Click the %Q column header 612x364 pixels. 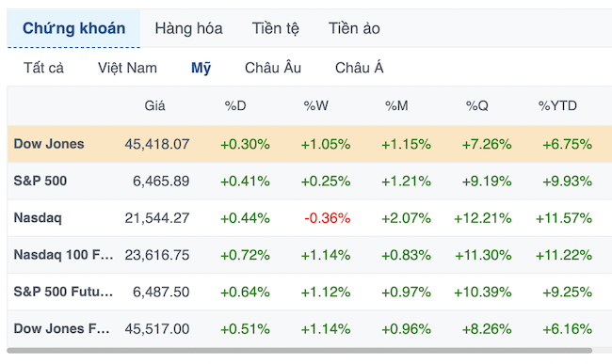(x=477, y=105)
